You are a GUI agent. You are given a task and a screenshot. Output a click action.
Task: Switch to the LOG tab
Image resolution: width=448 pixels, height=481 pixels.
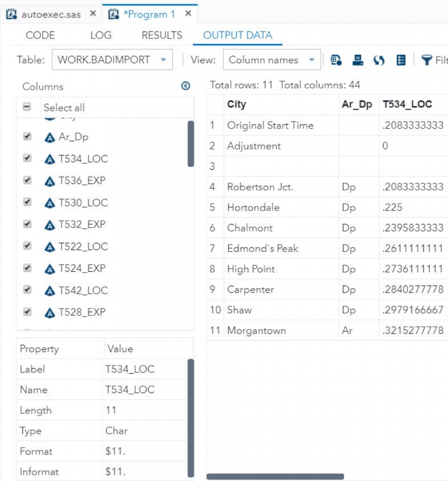[x=101, y=35]
